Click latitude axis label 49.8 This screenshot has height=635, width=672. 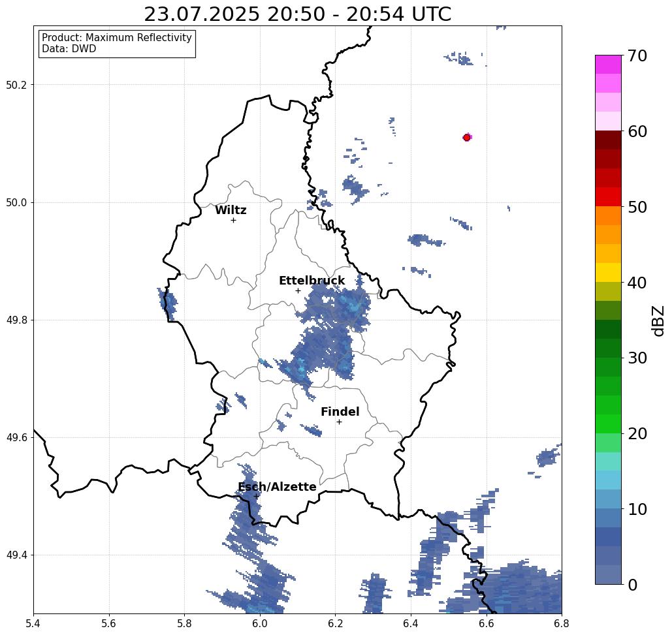coord(16,320)
